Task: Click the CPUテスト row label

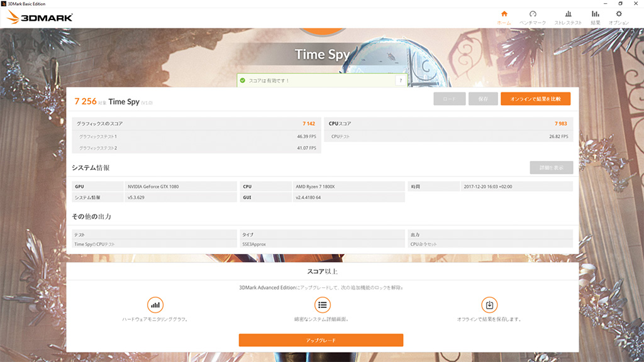Action: (340, 136)
